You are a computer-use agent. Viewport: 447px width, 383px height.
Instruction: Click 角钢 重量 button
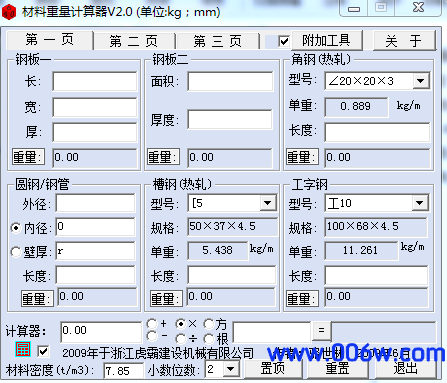point(302,157)
